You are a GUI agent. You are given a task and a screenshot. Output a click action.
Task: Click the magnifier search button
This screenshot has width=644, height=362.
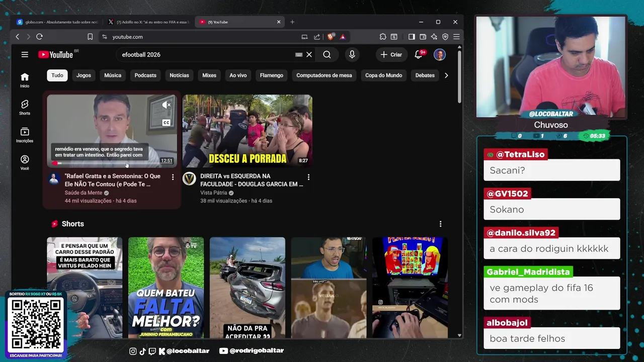point(327,54)
